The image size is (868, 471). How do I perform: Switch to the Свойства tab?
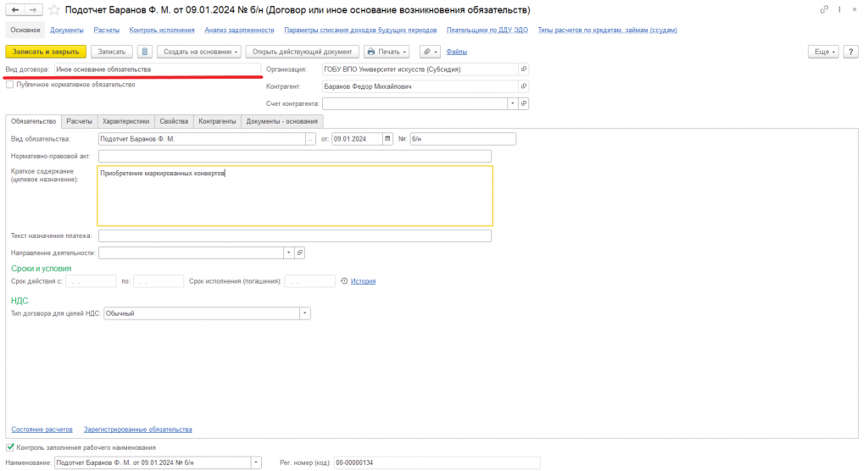[174, 121]
